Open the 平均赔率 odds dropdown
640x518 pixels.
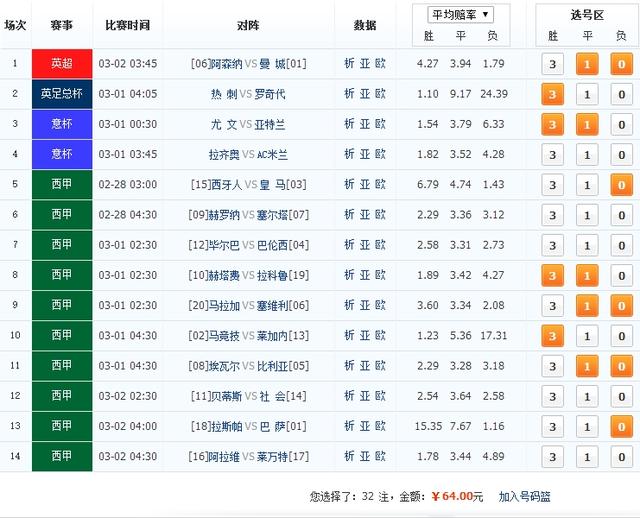pos(460,15)
